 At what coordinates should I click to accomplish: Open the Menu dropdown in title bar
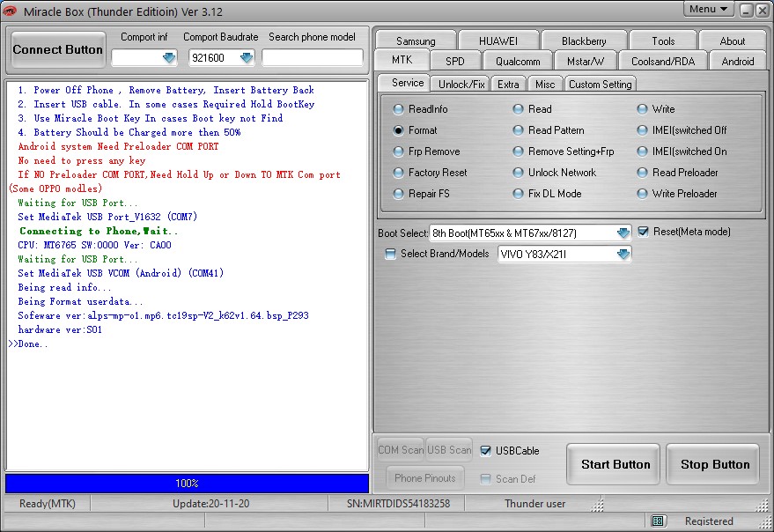(x=708, y=9)
